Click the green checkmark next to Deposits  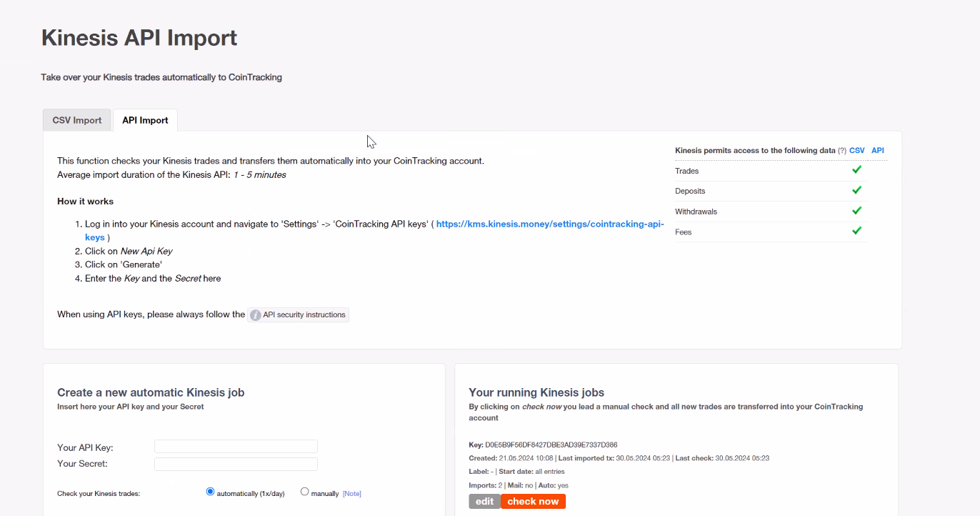coord(856,190)
